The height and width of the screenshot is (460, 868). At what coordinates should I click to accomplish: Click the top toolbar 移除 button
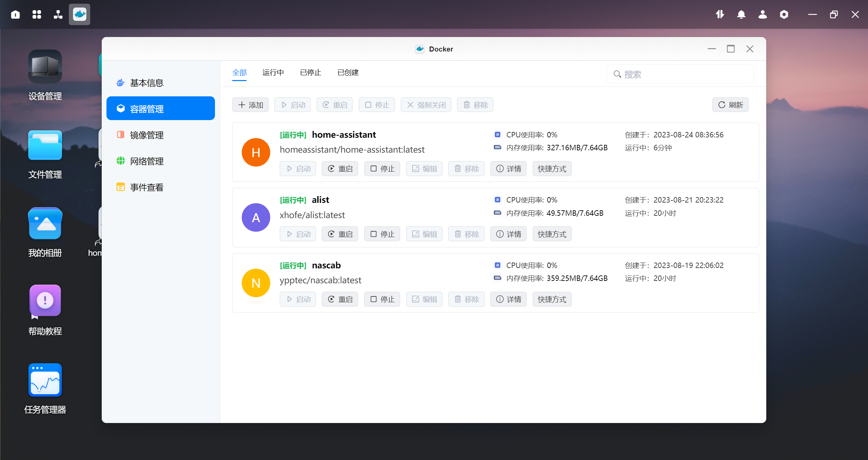[x=475, y=105]
